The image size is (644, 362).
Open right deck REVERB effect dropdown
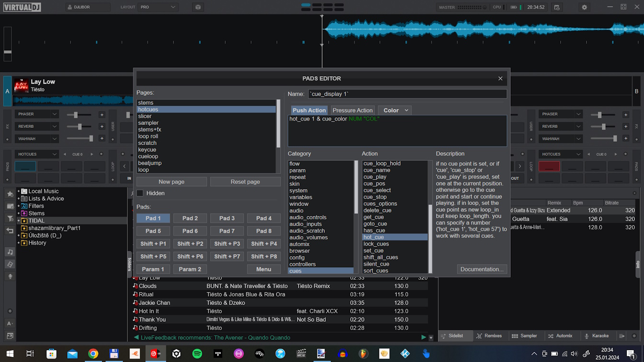[561, 126]
